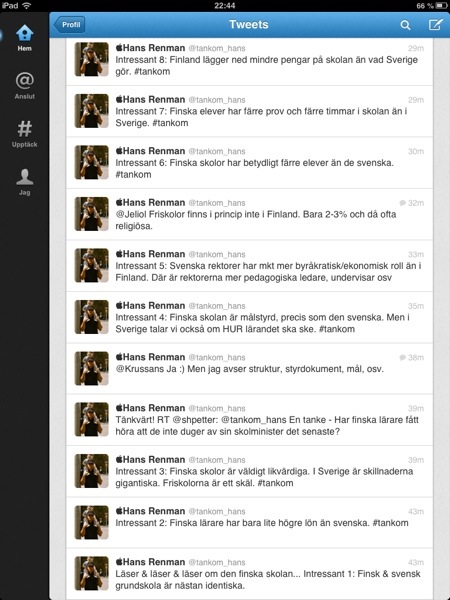
Task: Open the Intressant 5 tweet about rektorer
Action: tap(249, 266)
